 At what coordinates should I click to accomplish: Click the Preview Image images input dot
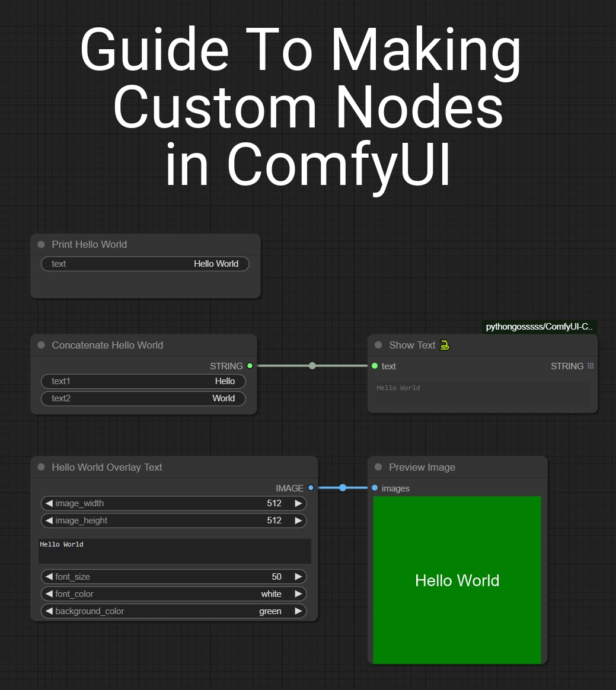(375, 488)
